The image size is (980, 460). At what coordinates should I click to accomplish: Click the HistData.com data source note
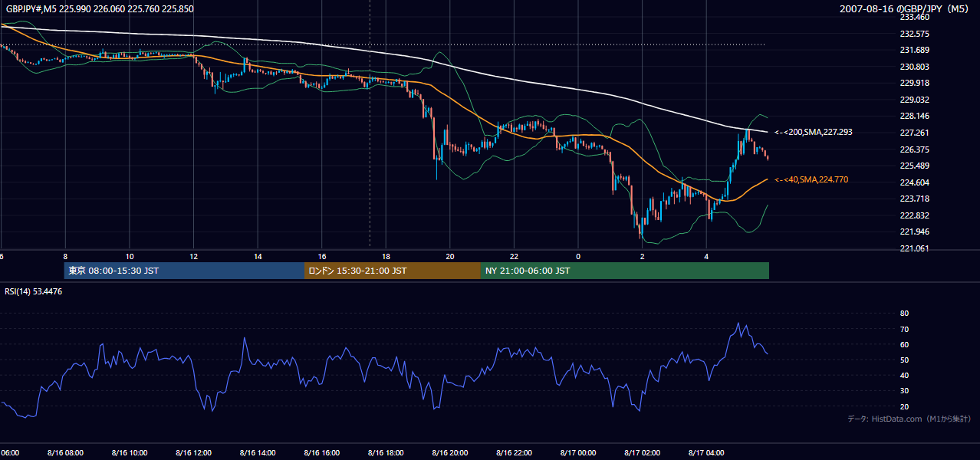pos(909,419)
